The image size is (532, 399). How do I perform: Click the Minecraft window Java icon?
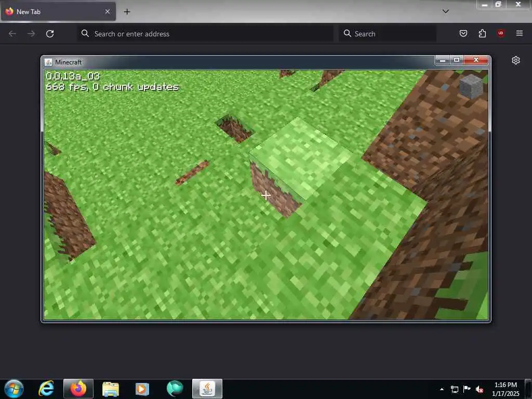(48, 62)
